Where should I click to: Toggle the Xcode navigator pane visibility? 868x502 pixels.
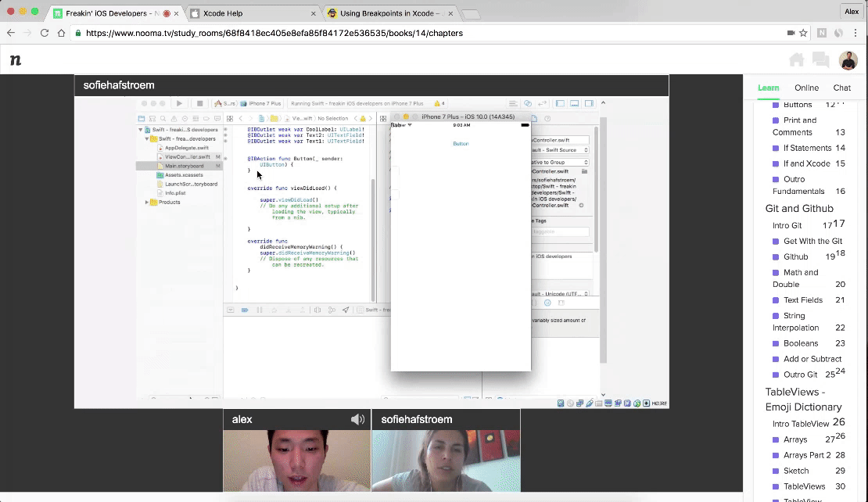[560, 103]
